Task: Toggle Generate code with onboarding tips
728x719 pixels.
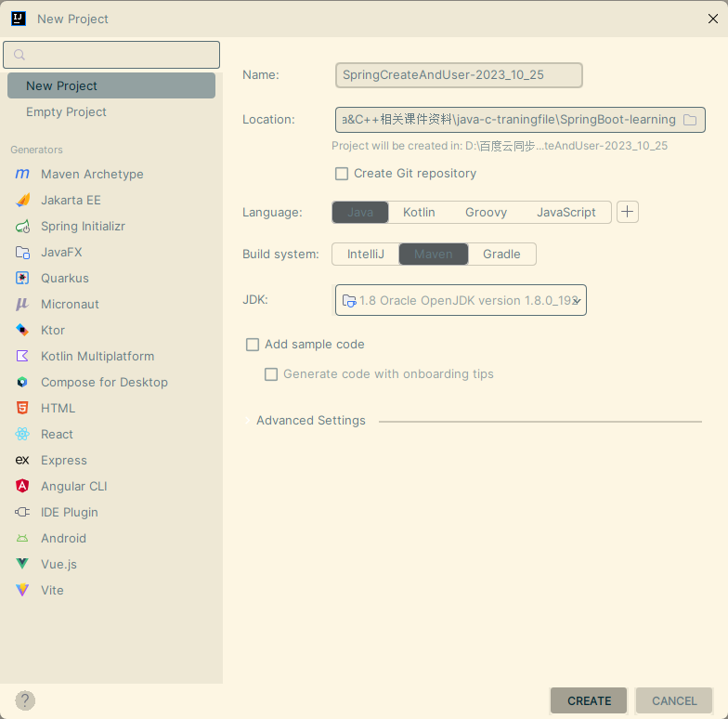Action: coord(271,374)
